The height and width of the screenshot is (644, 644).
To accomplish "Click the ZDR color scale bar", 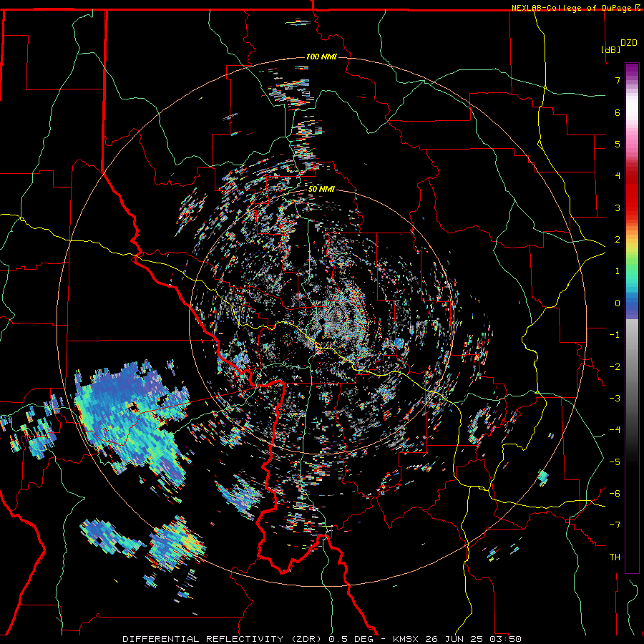I will click(632, 318).
